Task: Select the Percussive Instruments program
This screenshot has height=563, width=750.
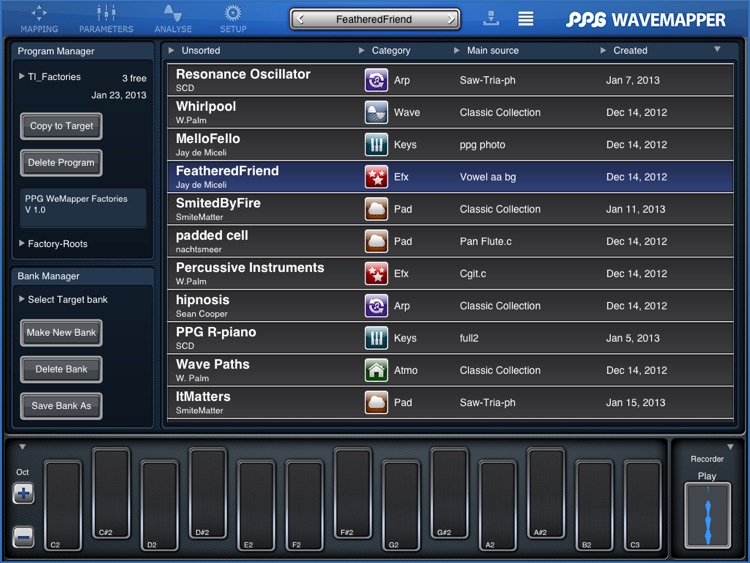Action: click(450, 274)
